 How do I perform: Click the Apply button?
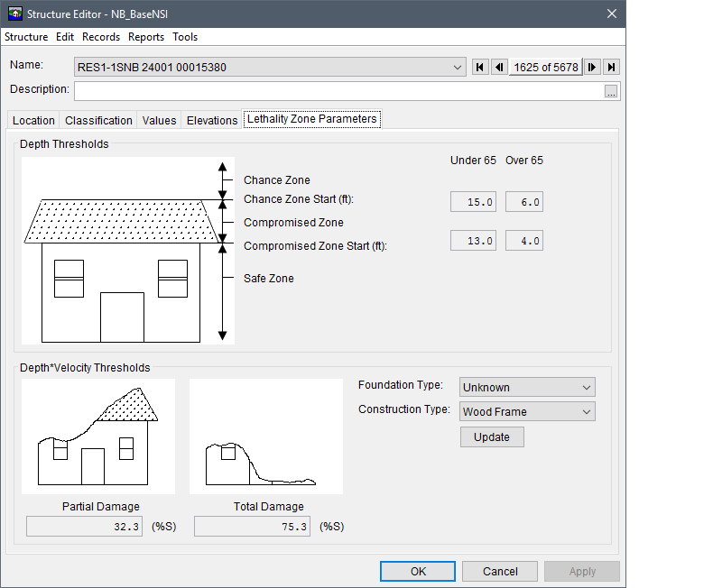(582, 571)
